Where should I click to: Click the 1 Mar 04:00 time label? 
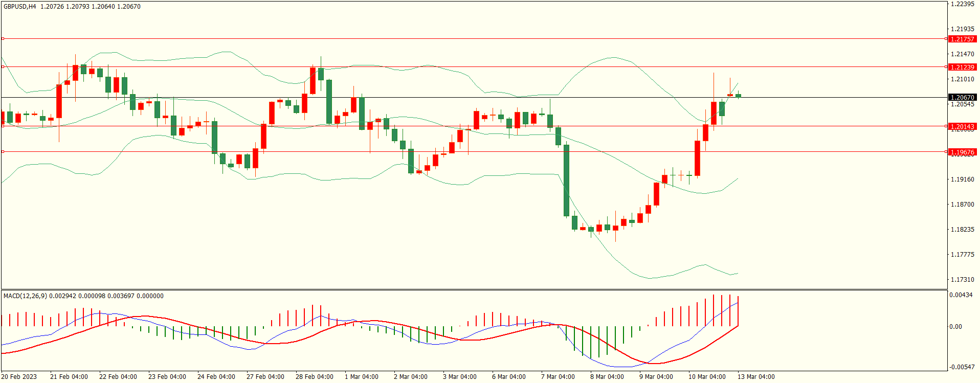pyautogui.click(x=362, y=377)
